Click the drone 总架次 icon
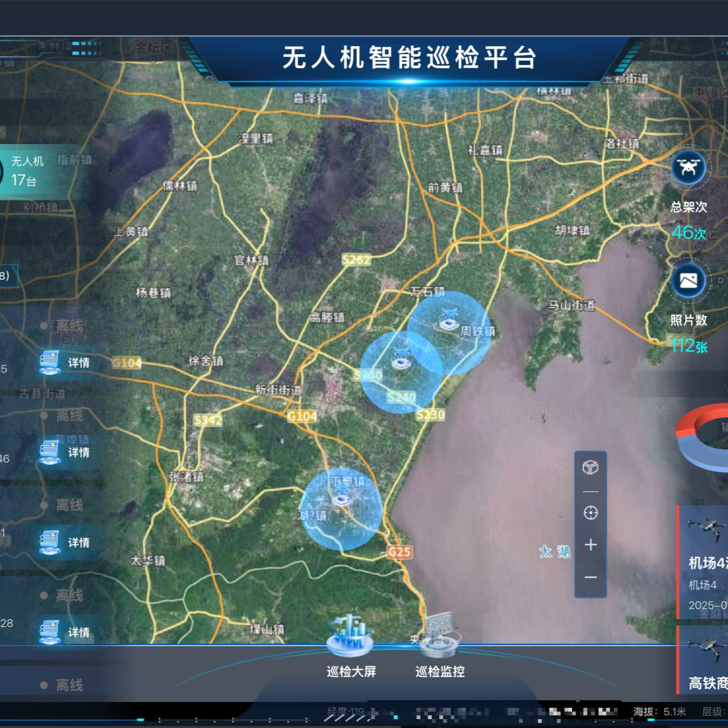 [x=688, y=167]
